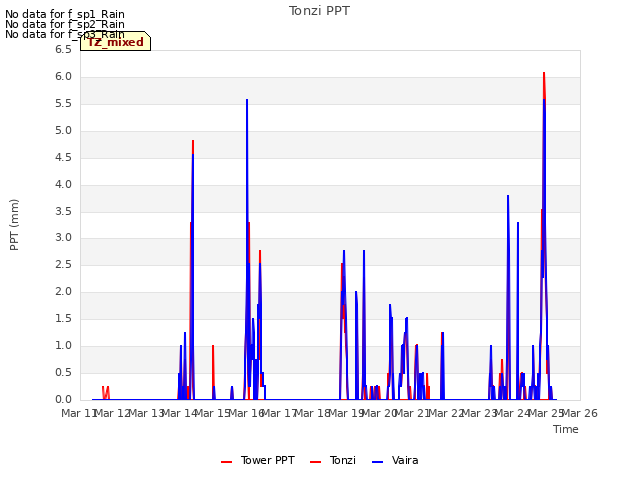The image size is (640, 480).
Task: Click the blue 3.8 mm spike at Mar 24
Action: point(508,197)
